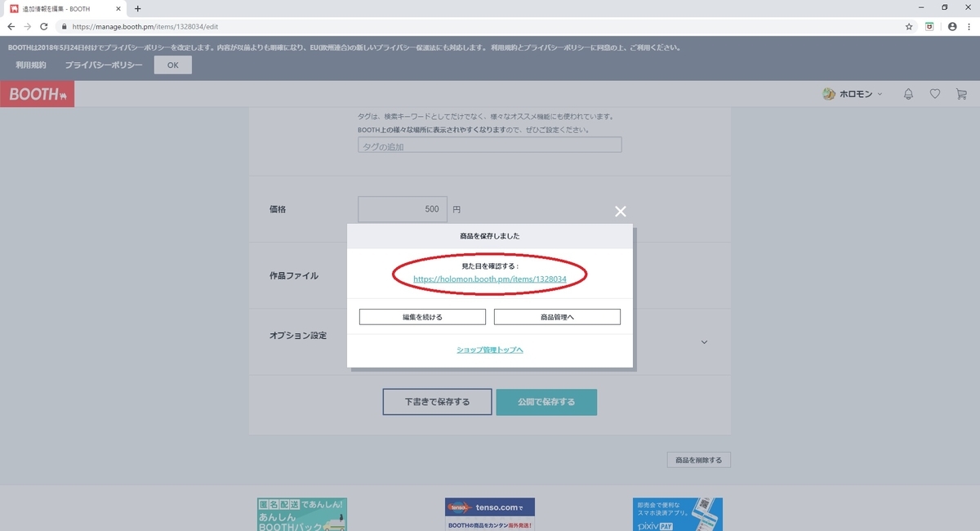Click the pixiv PAY banner
This screenshot has width=980, height=531.
pos(677,514)
